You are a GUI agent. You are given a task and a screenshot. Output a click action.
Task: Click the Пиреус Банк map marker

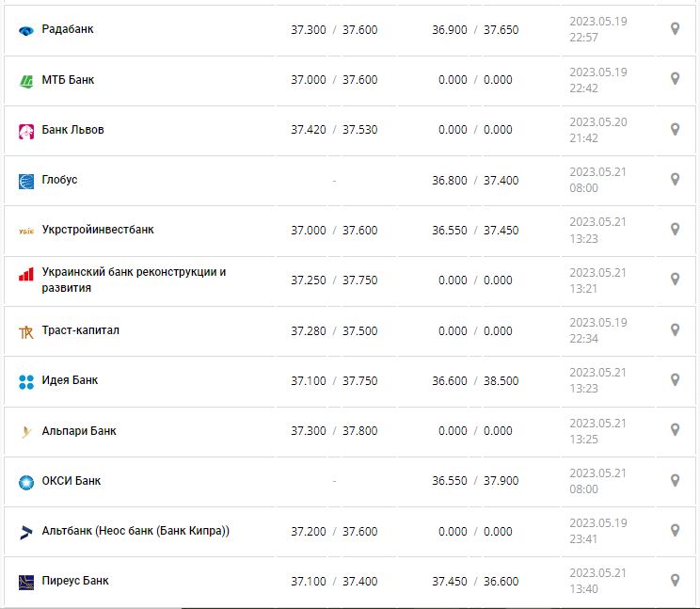pos(675,580)
